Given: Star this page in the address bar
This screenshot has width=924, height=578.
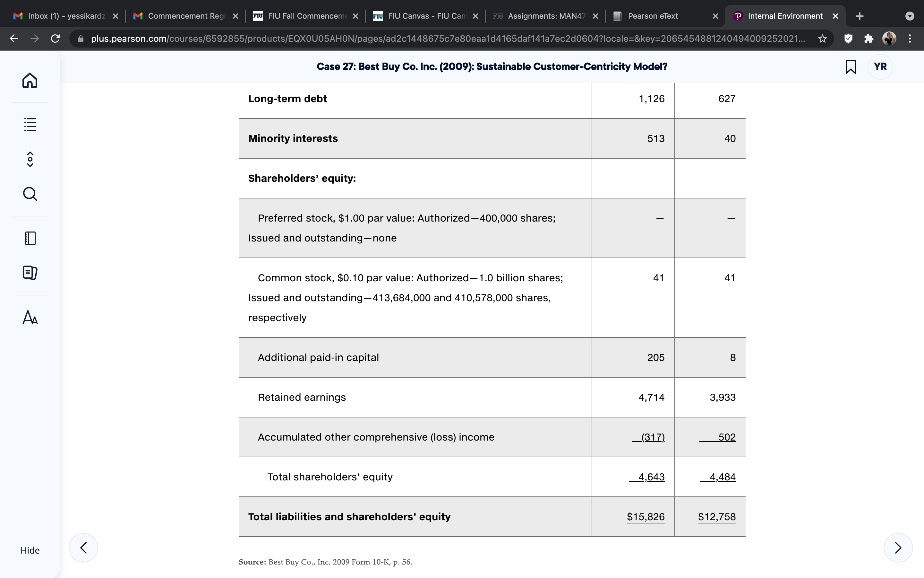Looking at the screenshot, I should [x=822, y=39].
